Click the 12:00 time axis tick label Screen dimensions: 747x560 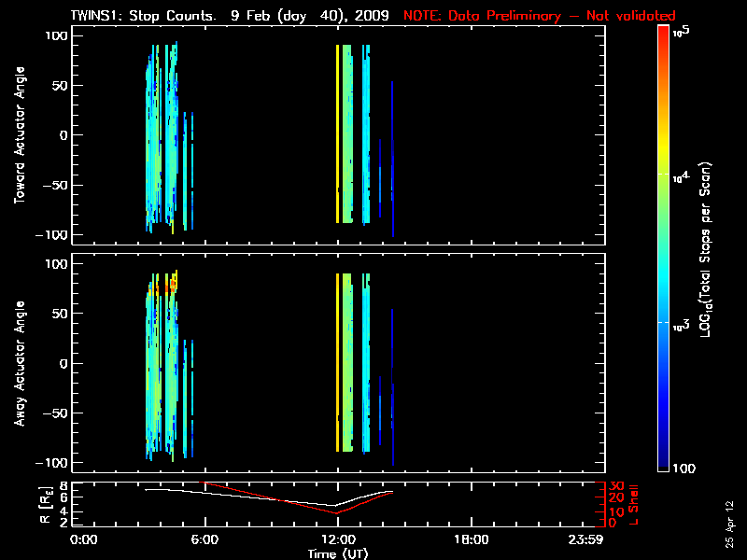coord(337,539)
